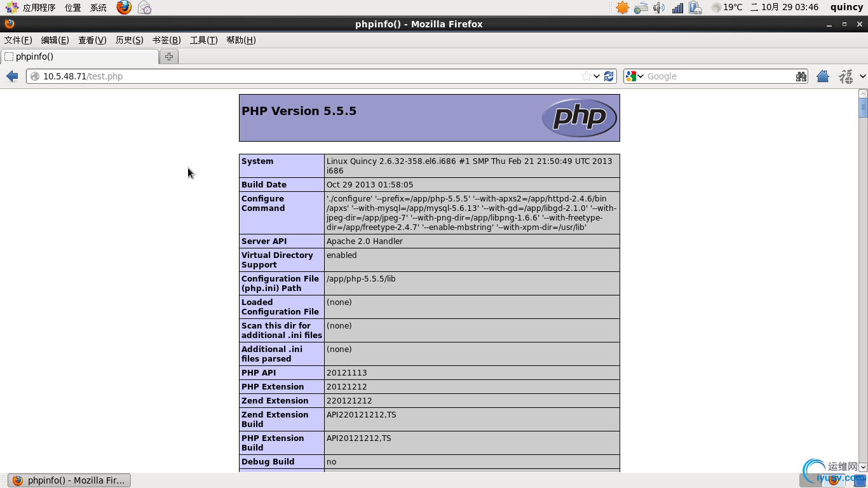Image resolution: width=868 pixels, height=488 pixels.
Task: Click the phpinfo() taskbar window button
Action: tap(69, 480)
